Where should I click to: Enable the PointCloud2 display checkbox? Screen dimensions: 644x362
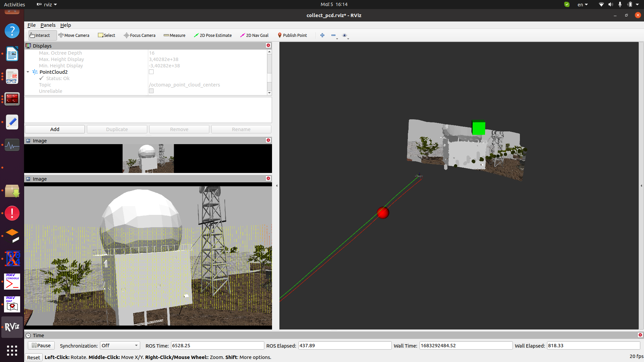point(151,72)
